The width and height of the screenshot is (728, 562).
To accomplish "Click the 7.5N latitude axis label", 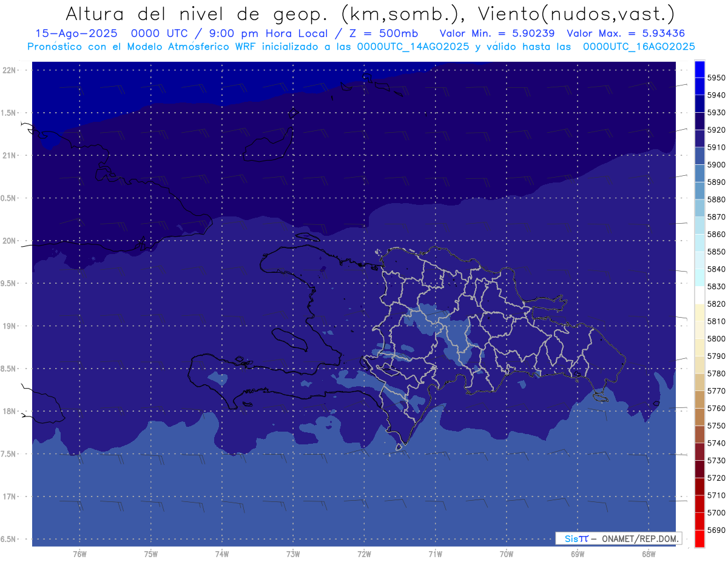I will pyautogui.click(x=8, y=454).
